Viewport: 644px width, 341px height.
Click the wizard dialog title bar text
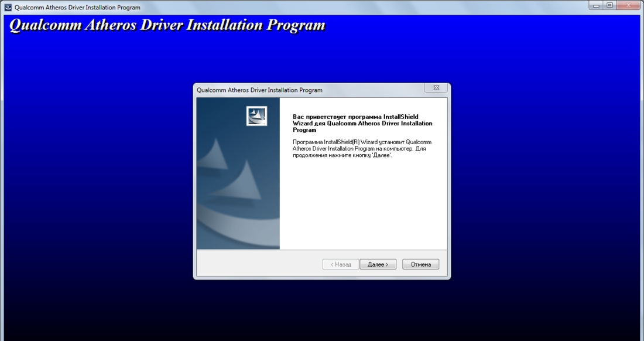click(259, 90)
